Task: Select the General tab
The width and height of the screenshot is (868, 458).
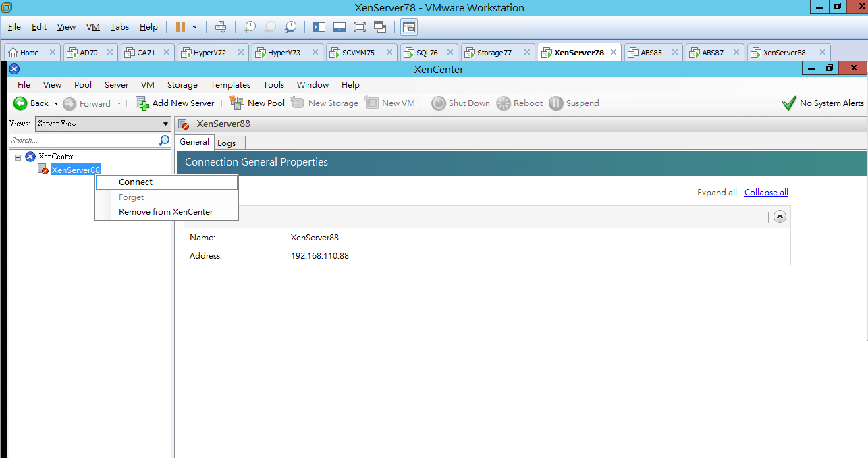Action: 194,142
